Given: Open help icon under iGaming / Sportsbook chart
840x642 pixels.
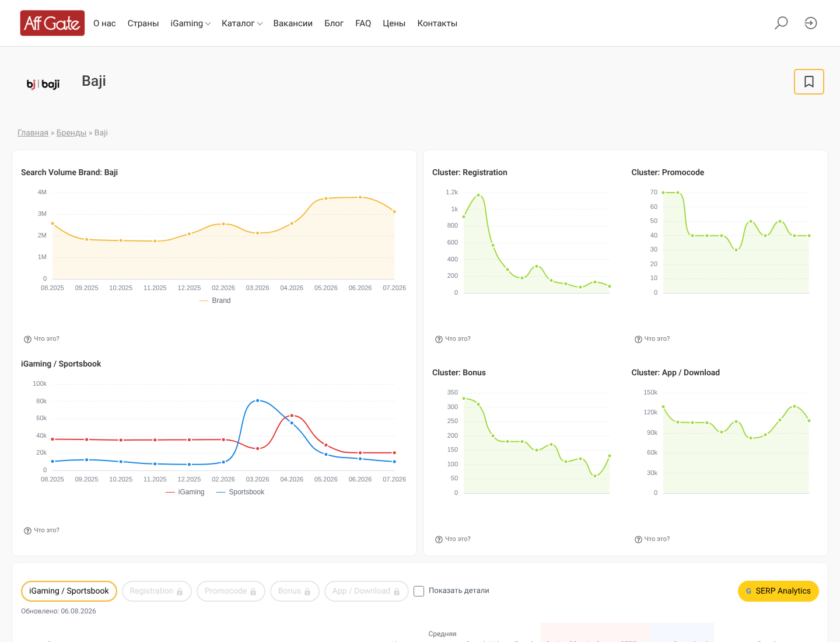Looking at the screenshot, I should tap(27, 531).
